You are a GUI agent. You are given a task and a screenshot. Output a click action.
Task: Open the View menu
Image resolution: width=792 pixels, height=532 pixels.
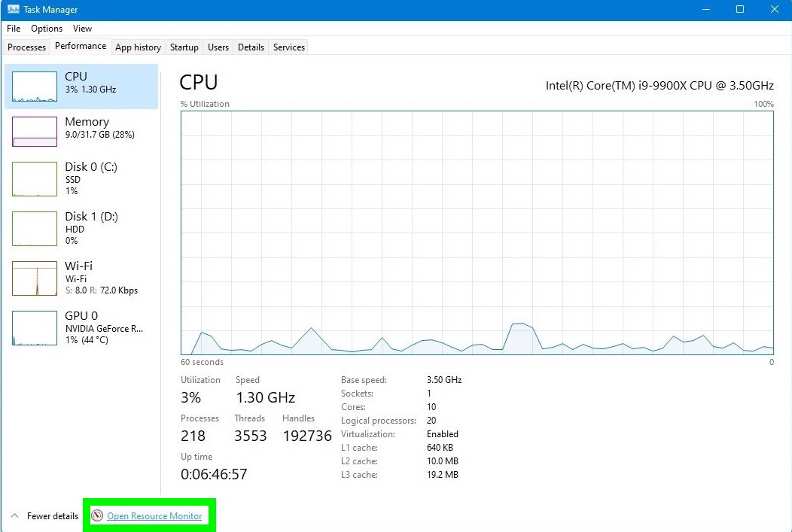point(82,29)
